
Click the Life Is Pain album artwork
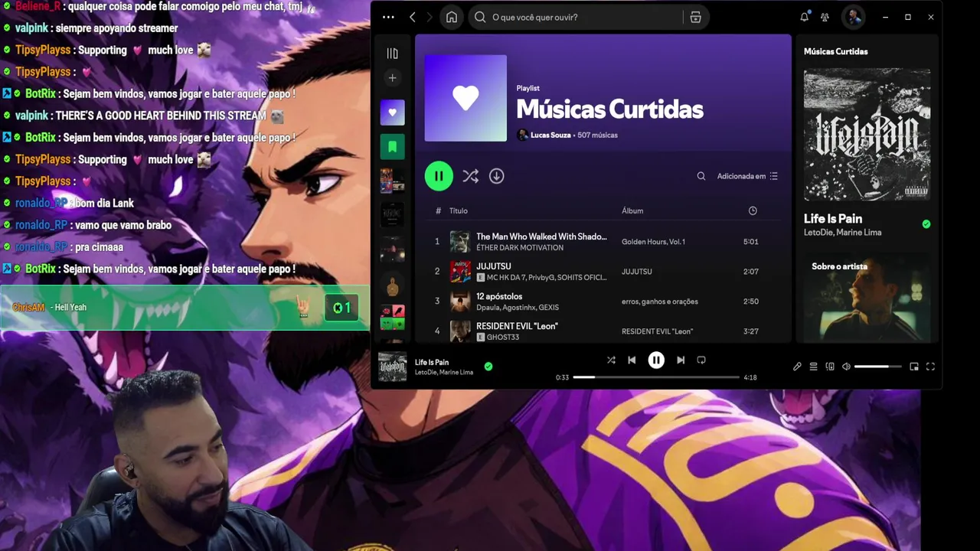(x=867, y=135)
